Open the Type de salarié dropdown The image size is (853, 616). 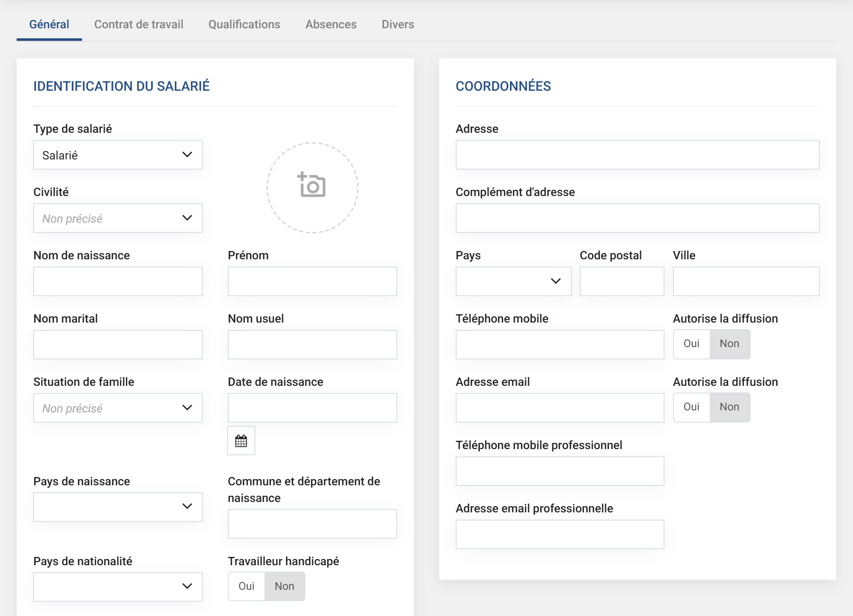click(x=118, y=155)
